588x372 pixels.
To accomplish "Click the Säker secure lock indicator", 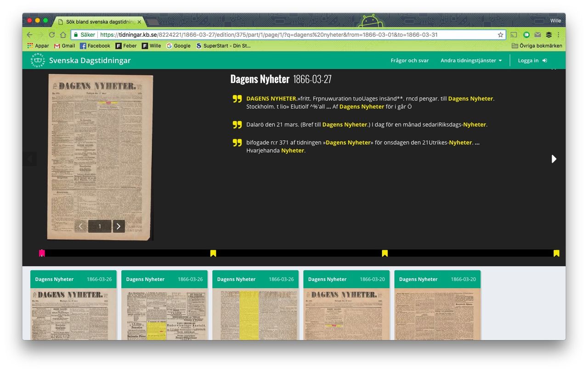I will (84, 35).
